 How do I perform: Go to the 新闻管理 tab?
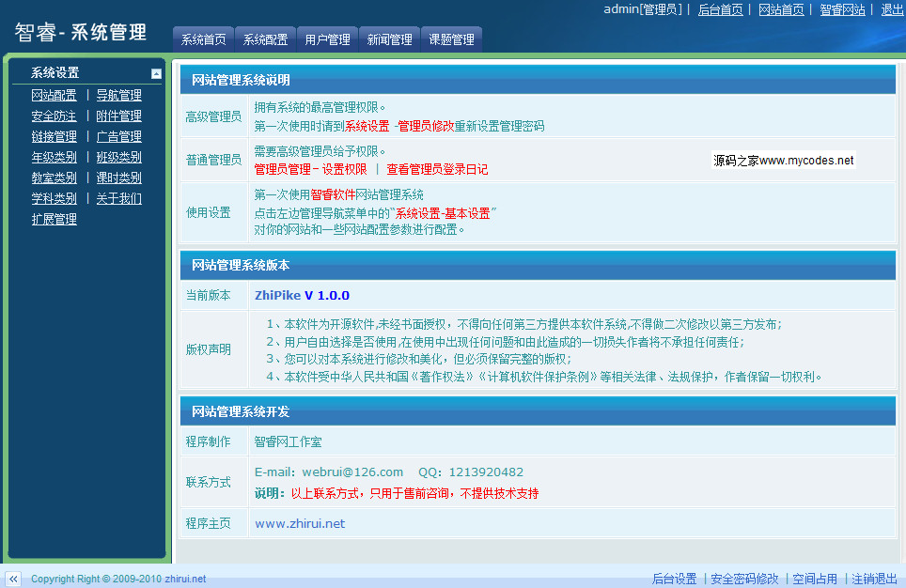389,39
